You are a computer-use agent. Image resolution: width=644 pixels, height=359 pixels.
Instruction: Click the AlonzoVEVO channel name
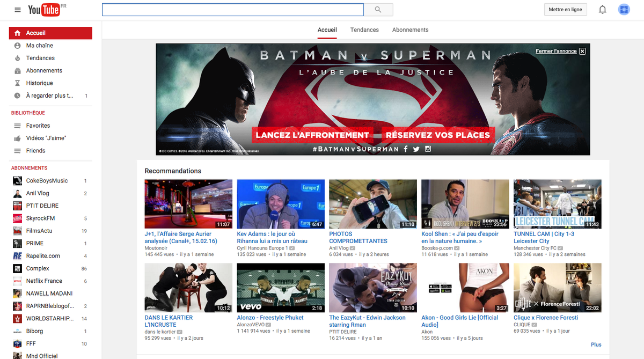click(250, 325)
